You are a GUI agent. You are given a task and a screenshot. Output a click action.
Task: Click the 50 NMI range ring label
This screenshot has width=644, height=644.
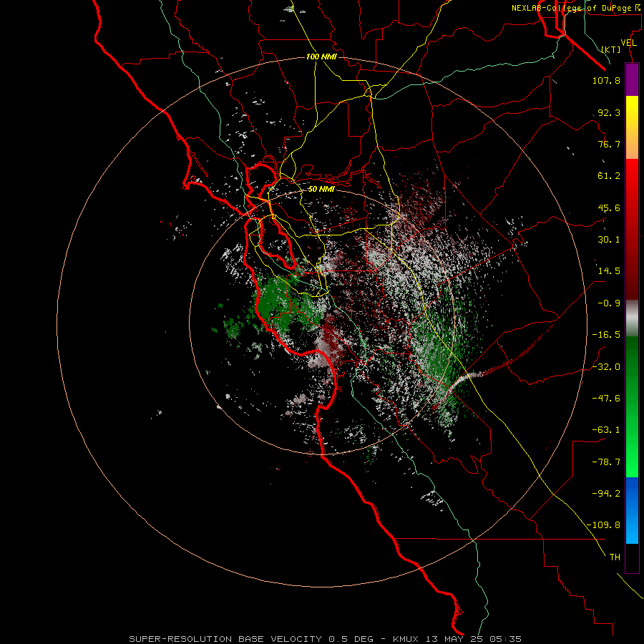pyautogui.click(x=321, y=190)
